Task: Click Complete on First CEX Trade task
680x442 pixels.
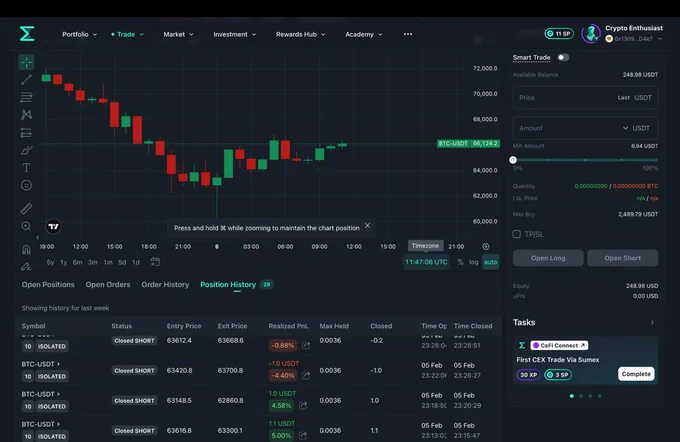Action: click(x=636, y=374)
